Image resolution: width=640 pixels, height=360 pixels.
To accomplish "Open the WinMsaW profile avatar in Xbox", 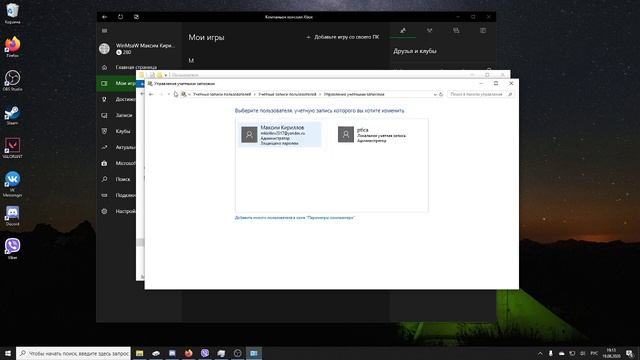I will (104, 49).
